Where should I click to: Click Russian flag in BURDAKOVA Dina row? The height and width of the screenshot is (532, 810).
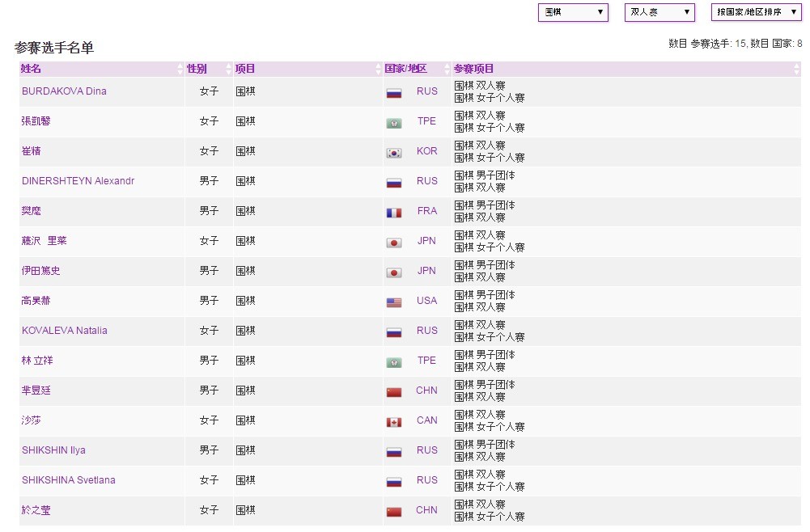[x=394, y=94]
